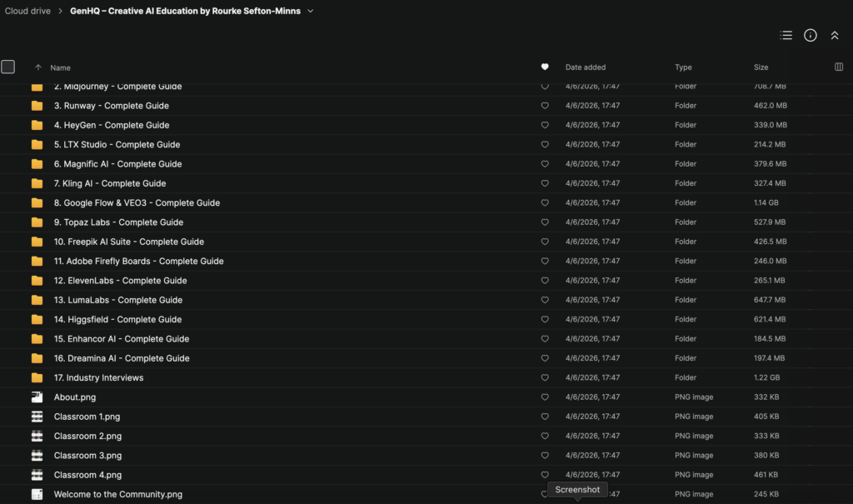The height and width of the screenshot is (504, 853).
Task: Toggle Name sort direction arrow
Action: click(37, 67)
